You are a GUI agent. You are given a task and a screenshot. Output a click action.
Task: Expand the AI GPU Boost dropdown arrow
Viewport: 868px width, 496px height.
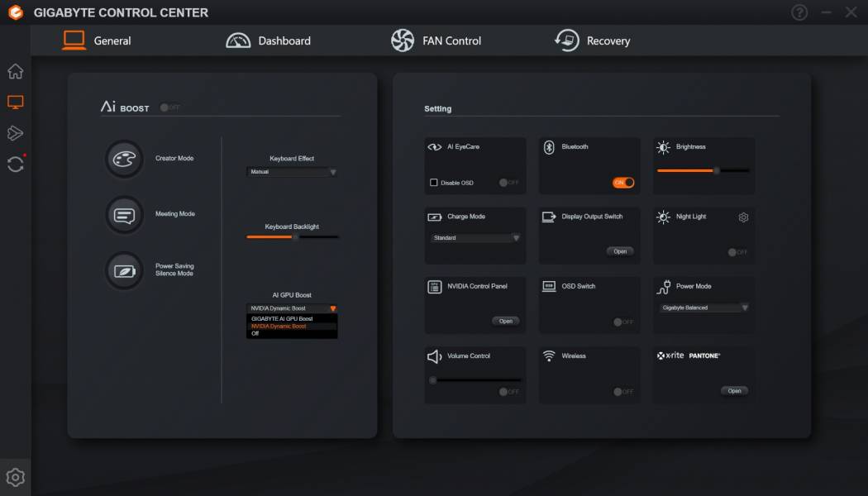tap(332, 308)
